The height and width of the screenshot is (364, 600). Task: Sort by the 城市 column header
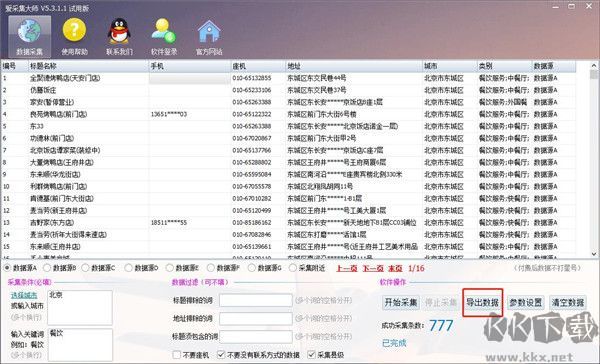450,66
